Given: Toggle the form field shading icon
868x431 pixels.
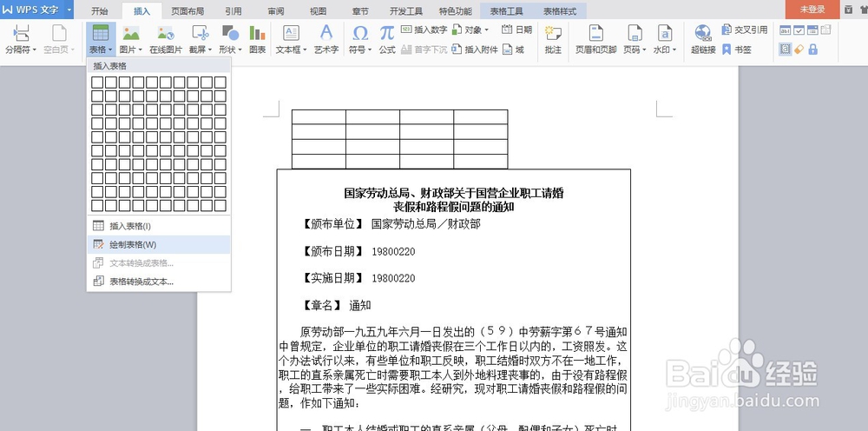Looking at the screenshot, I should [x=785, y=50].
